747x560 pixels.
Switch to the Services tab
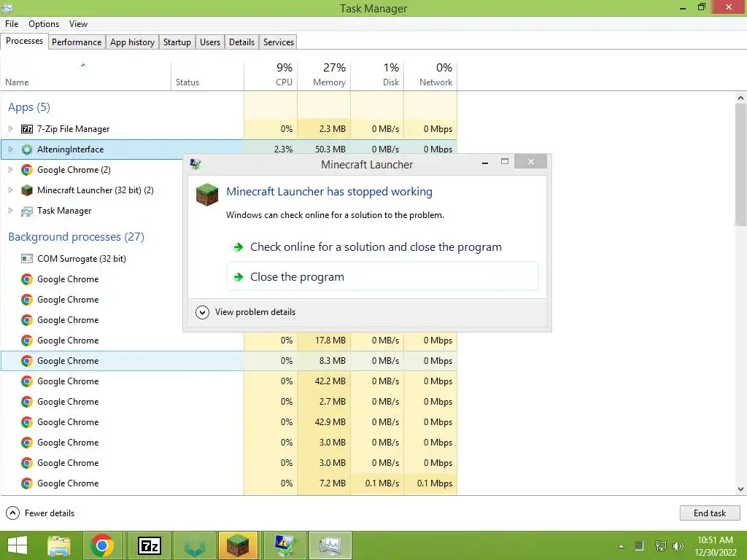click(279, 42)
